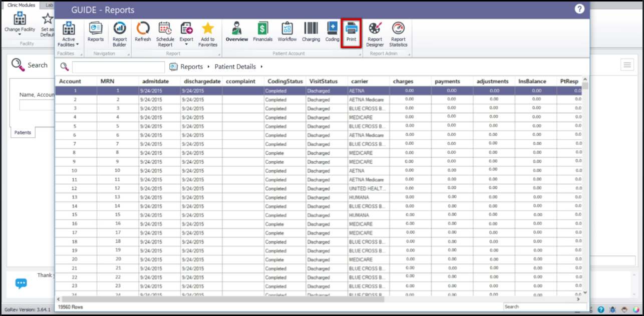The height and width of the screenshot is (316, 644).
Task: Click the Print button
Action: (351, 32)
